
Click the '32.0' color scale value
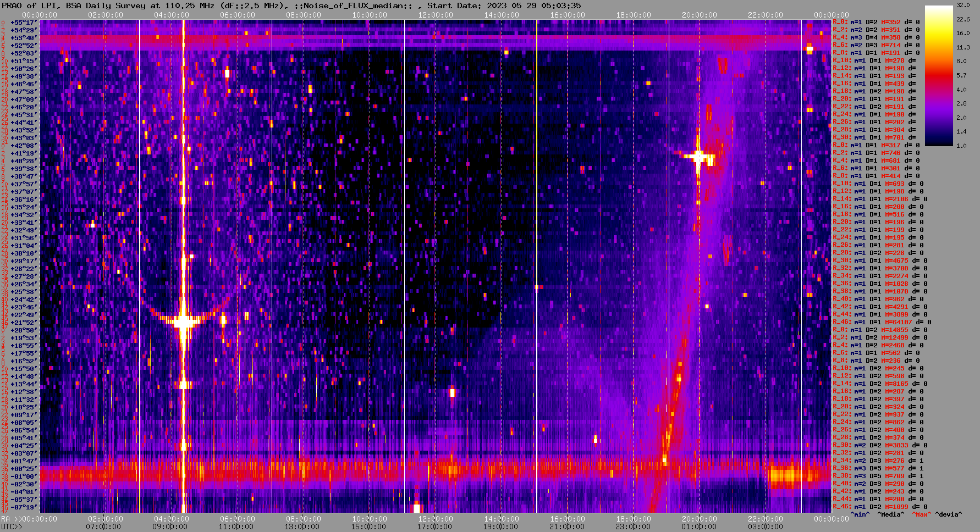[963, 5]
